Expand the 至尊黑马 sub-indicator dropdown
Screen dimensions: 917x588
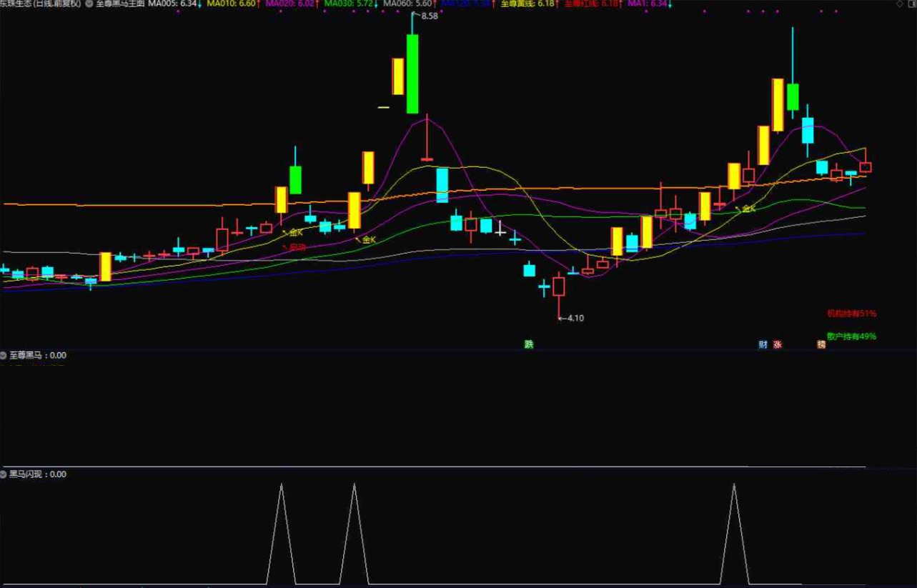pos(4,355)
